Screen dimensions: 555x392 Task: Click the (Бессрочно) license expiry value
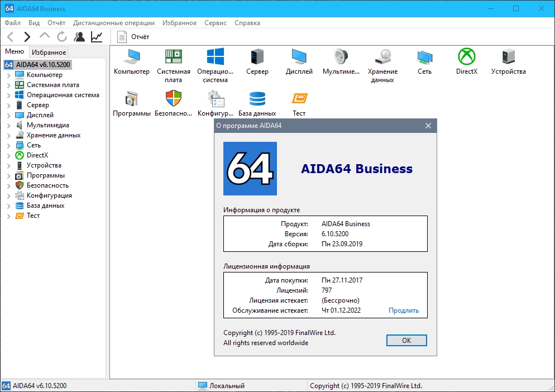[341, 300]
